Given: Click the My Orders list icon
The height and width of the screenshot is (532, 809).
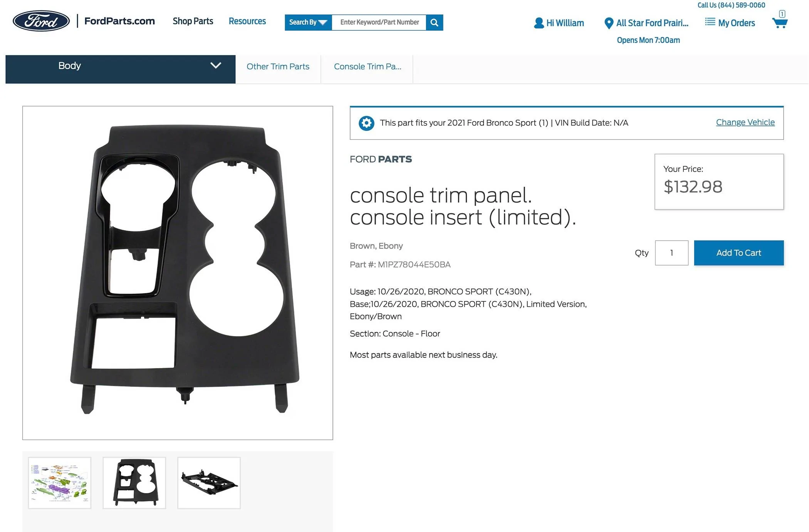Looking at the screenshot, I should pos(710,22).
